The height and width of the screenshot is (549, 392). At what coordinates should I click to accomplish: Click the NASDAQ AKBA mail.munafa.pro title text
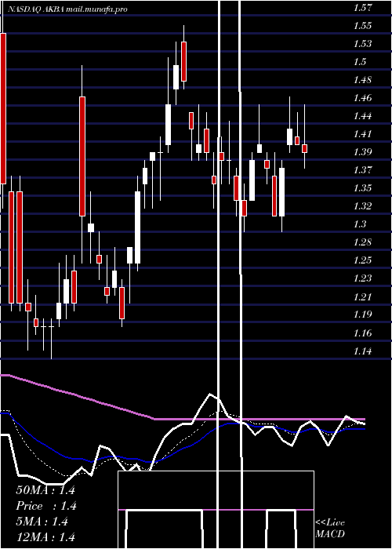click(67, 9)
